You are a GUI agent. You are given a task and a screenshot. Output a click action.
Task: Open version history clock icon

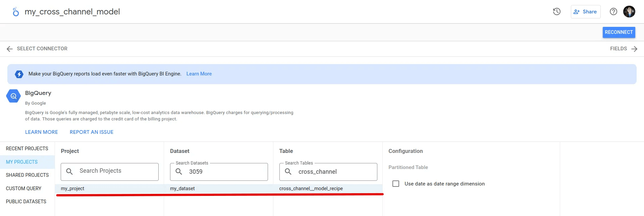pyautogui.click(x=557, y=12)
